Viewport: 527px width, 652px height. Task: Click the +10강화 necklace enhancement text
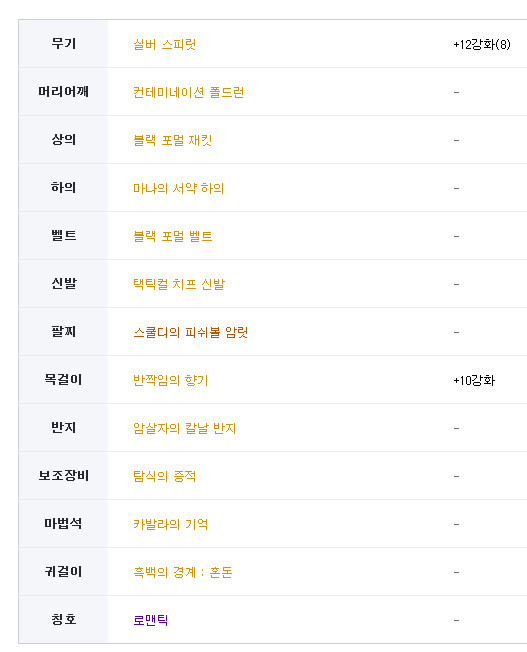(474, 380)
